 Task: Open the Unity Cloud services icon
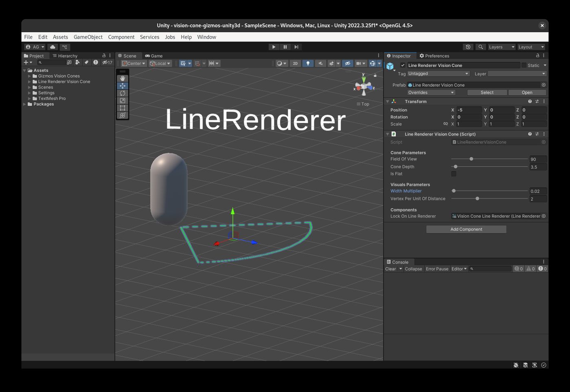pos(53,47)
